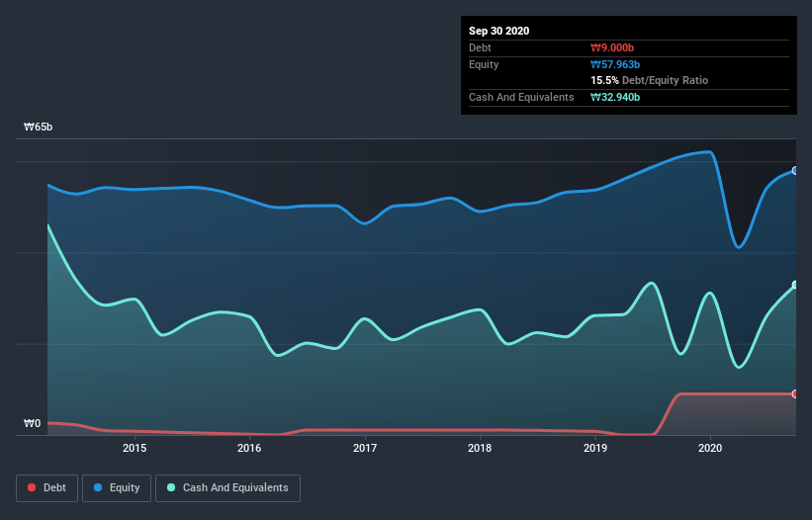This screenshot has width=812, height=520.
Task: Click the Debt label in tooltip
Action: coord(480,48)
